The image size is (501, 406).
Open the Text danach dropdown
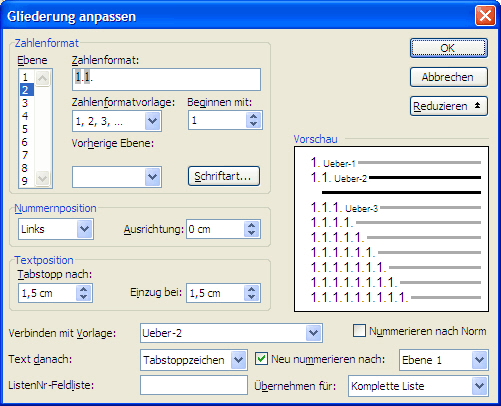click(x=238, y=360)
